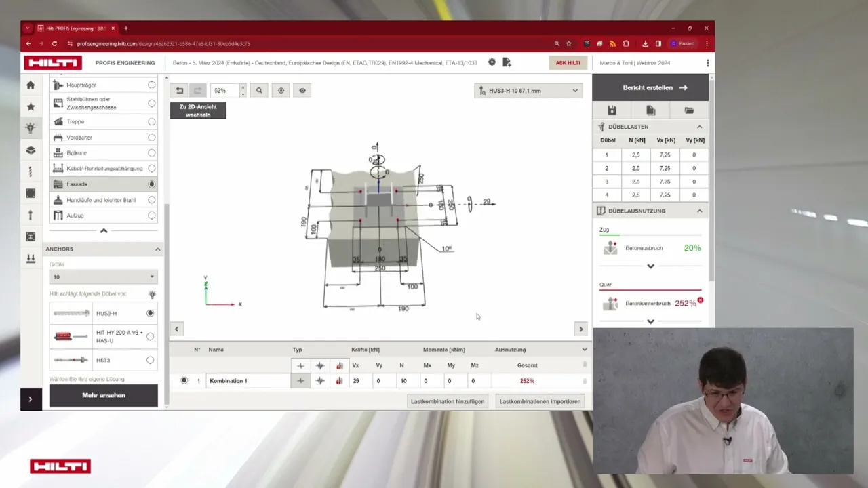Expand the left navigation with the arrow

coord(31,399)
